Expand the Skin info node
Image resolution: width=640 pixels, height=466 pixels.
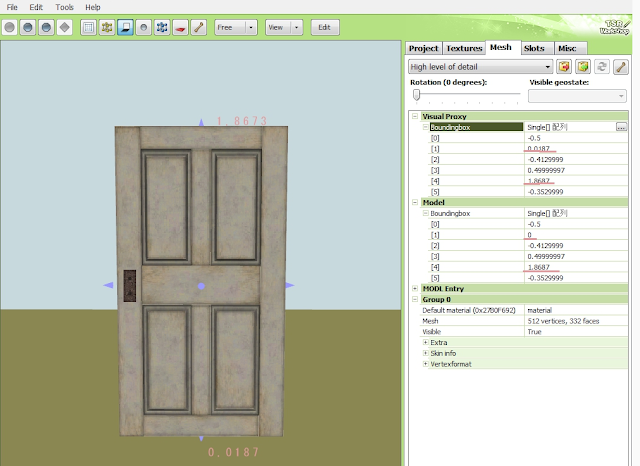[x=425, y=353]
